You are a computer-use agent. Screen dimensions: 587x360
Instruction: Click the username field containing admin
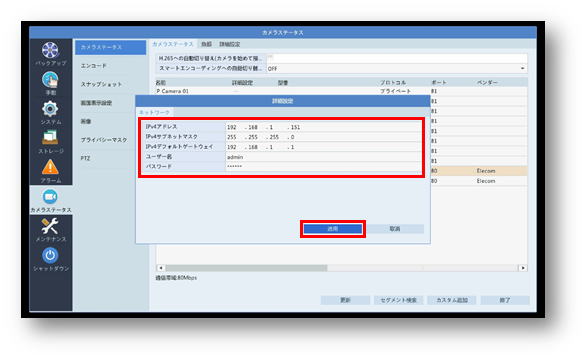(x=323, y=157)
